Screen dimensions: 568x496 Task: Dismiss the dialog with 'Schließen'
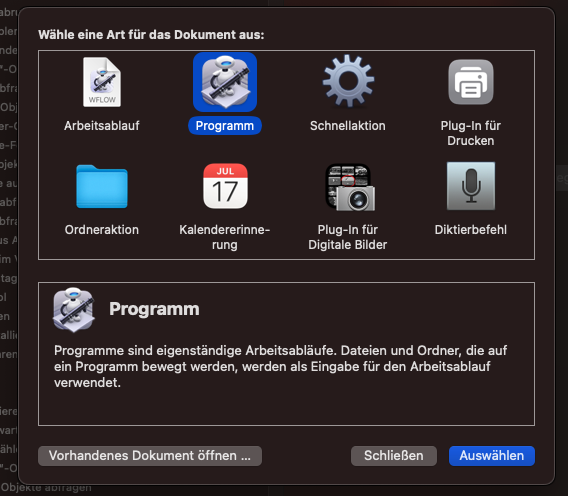tap(394, 456)
